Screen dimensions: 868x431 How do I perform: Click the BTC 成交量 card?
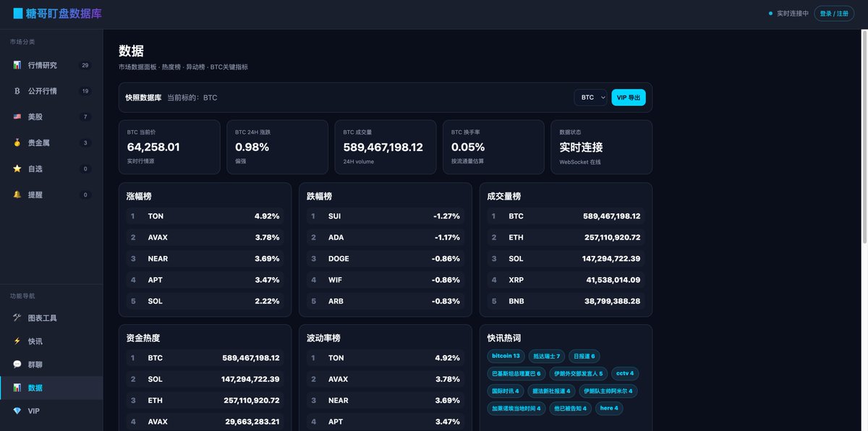coord(386,147)
